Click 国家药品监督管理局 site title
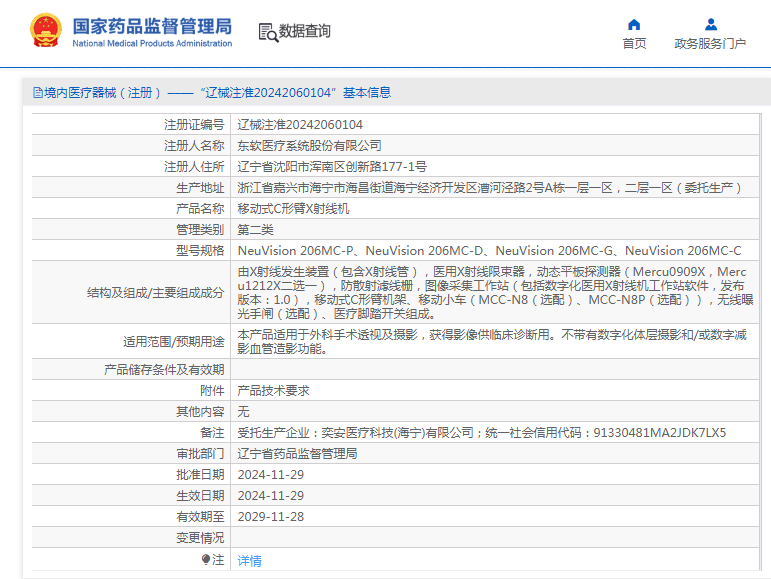 click(152, 26)
